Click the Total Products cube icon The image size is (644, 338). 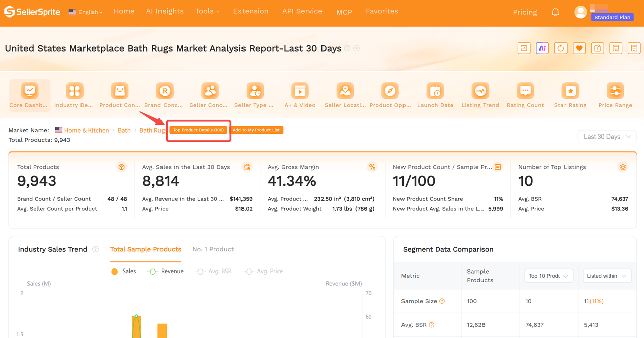(x=121, y=167)
